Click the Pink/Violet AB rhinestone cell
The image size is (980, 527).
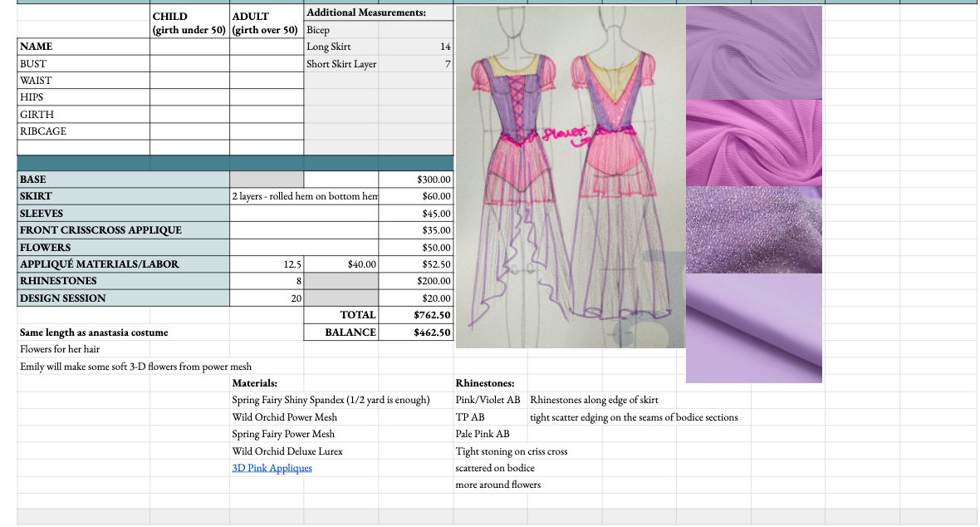point(488,400)
